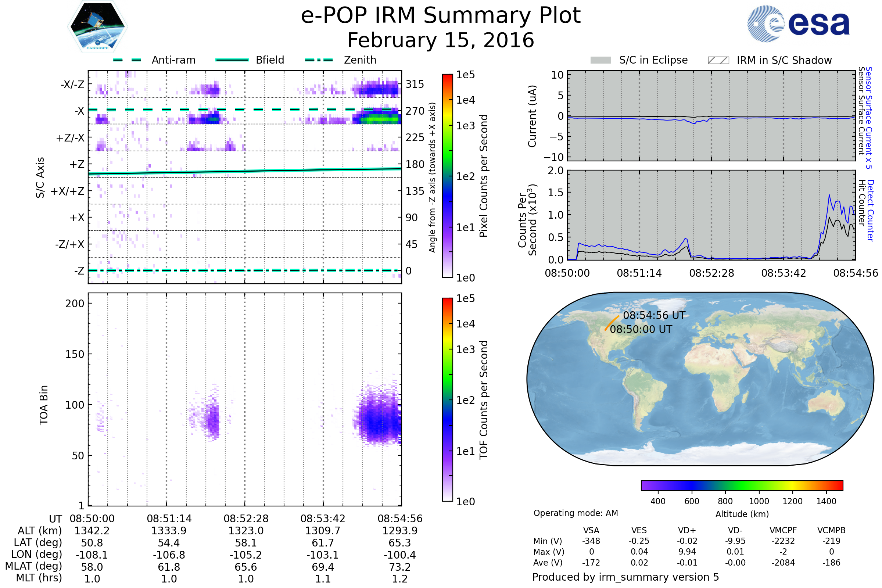Click the IRM in S/C Shadow hatched patch
This screenshot has height=588, width=882.
[718, 60]
